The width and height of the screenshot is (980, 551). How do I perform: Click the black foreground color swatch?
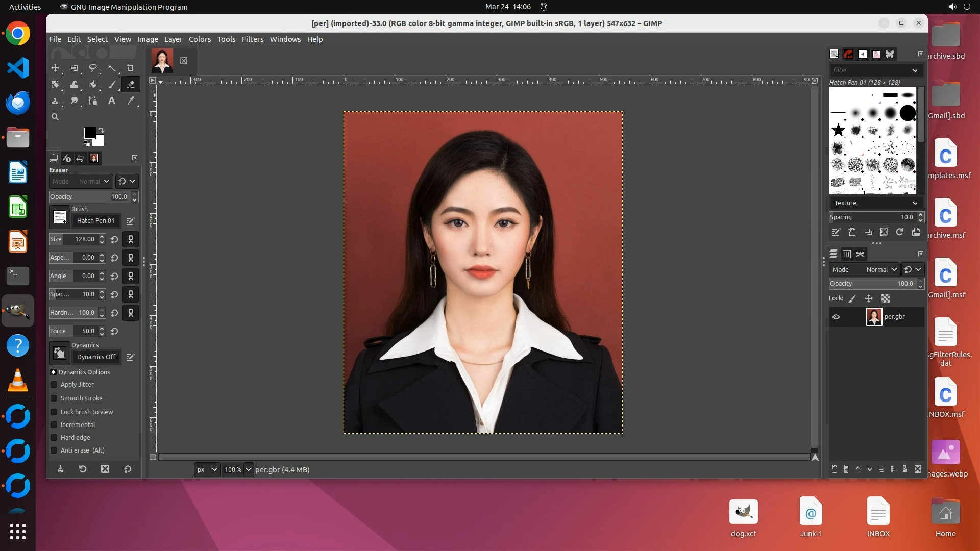[x=89, y=133]
